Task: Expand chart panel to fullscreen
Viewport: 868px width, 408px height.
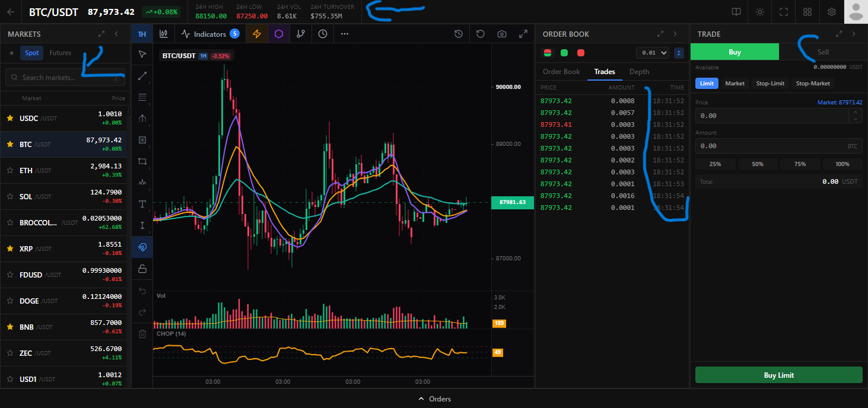Action: [523, 34]
